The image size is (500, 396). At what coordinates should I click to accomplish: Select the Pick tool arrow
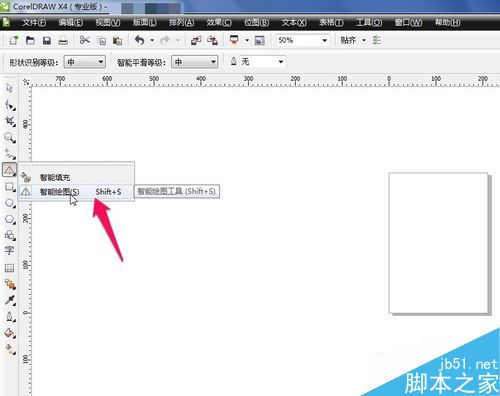tap(9, 88)
